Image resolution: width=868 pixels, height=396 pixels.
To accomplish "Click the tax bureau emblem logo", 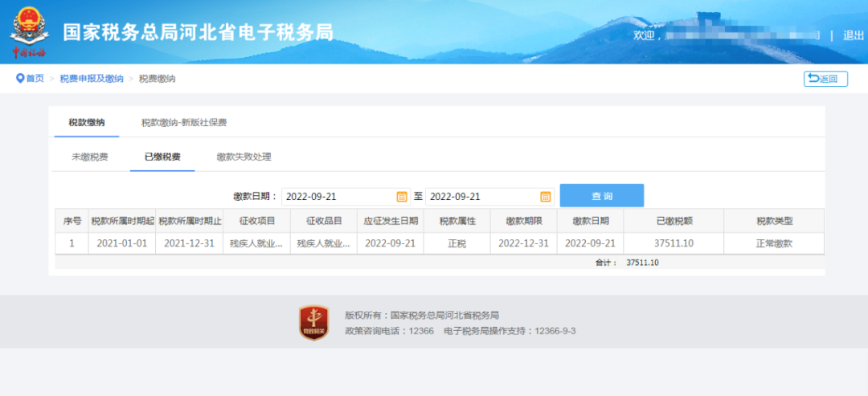I will (29, 31).
